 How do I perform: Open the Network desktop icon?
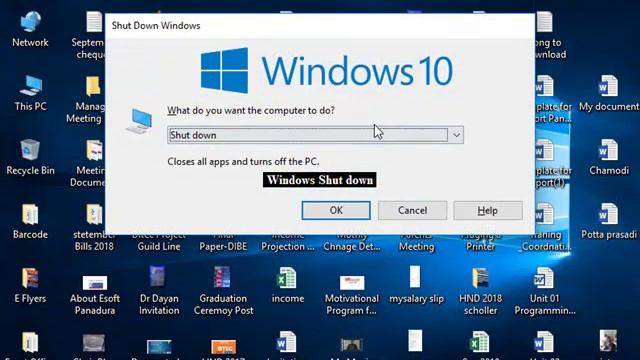[30, 29]
